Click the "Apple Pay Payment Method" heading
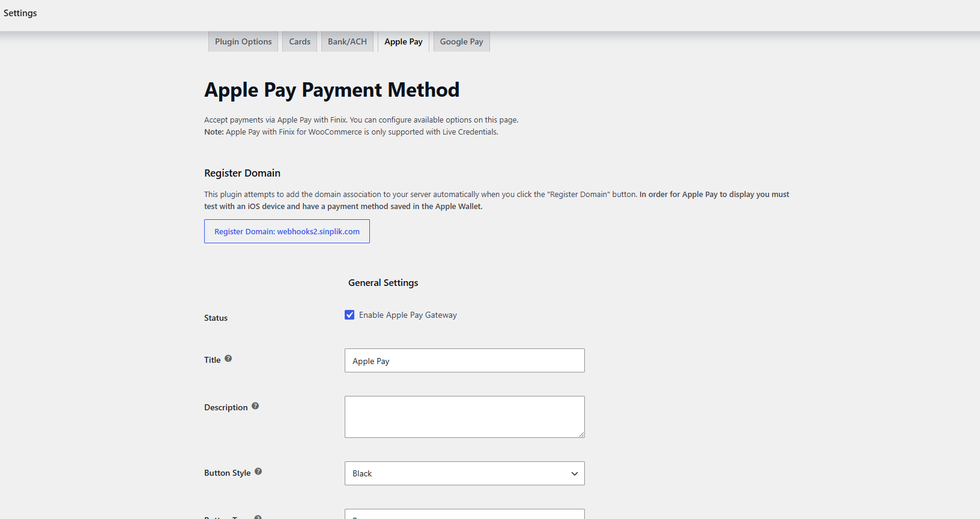This screenshot has width=980, height=519. [332, 90]
